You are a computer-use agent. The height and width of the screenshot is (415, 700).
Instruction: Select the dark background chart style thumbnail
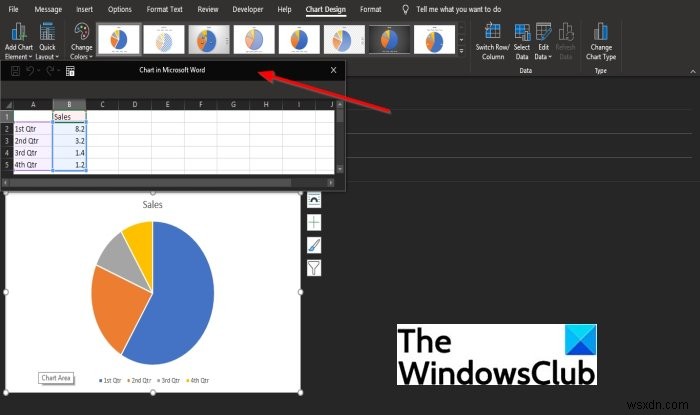(389, 39)
